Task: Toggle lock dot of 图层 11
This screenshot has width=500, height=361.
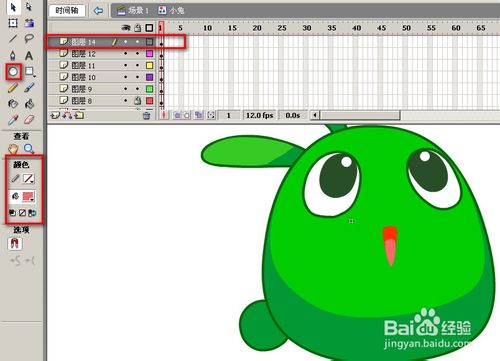Action: 137,65
